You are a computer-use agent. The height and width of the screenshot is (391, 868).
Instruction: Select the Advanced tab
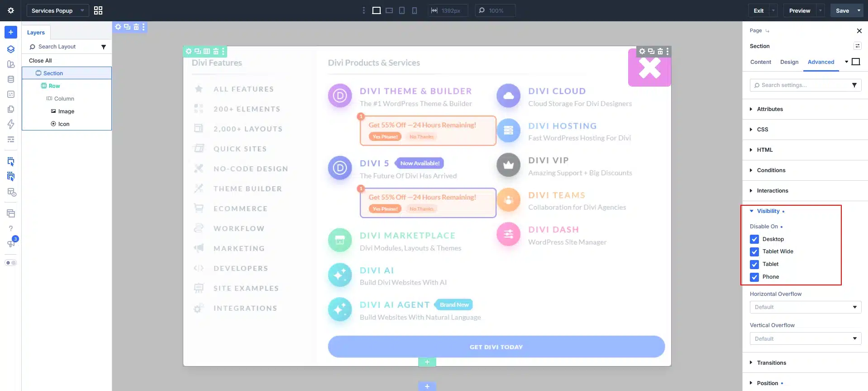pos(821,62)
